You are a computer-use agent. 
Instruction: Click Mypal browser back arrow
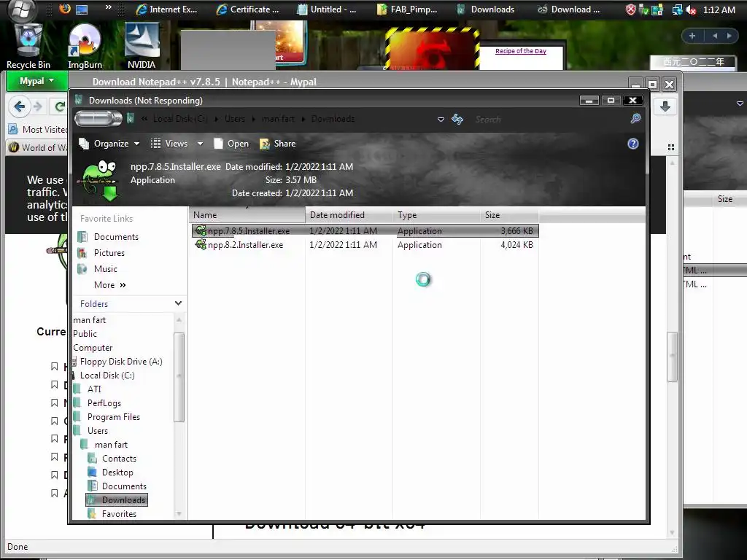click(20, 106)
